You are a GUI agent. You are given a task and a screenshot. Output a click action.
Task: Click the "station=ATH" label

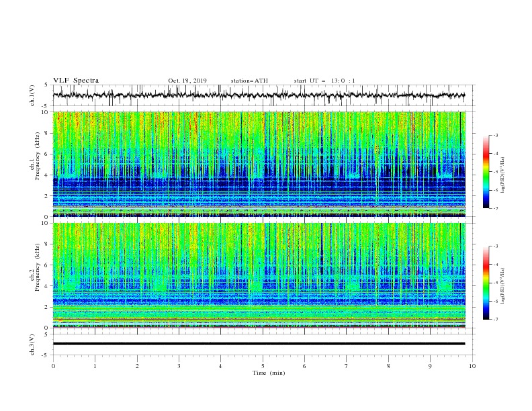click(249, 81)
